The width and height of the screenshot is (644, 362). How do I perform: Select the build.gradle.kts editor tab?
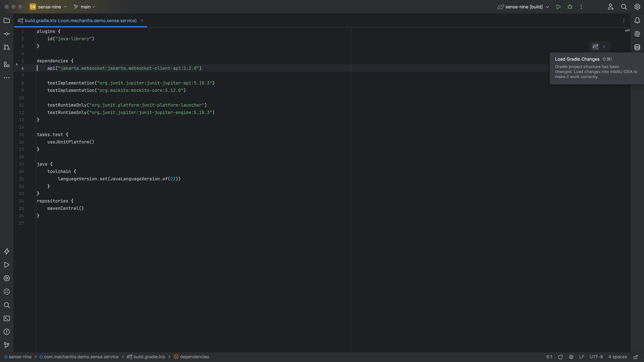click(80, 20)
